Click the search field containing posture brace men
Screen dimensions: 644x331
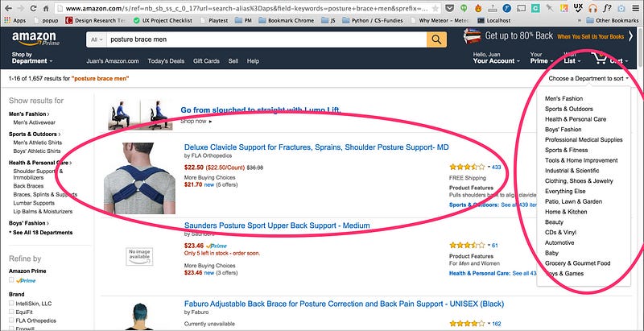[x=266, y=39]
